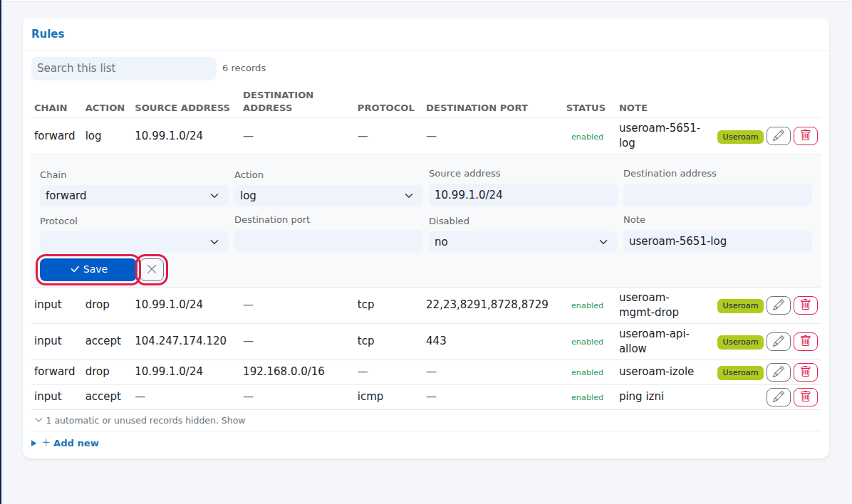Select the 192.168.0.0/16 destination address cell

point(284,371)
